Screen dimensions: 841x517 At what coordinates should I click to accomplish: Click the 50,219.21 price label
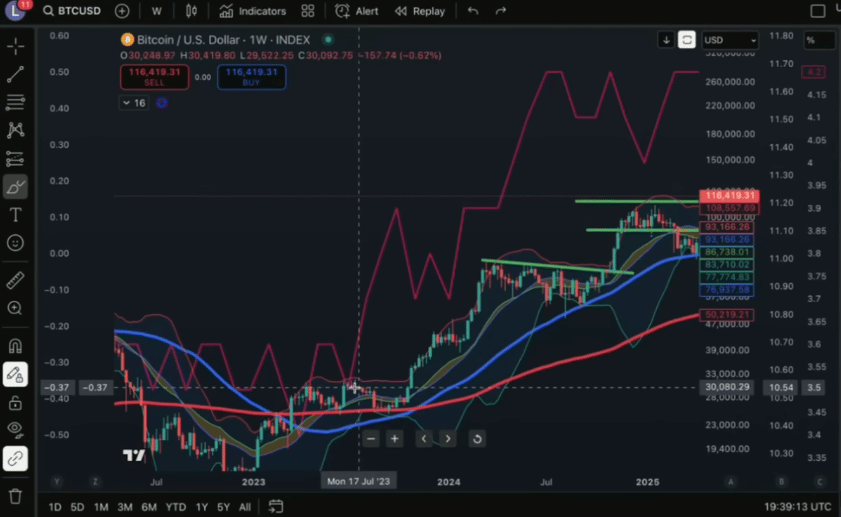727,315
